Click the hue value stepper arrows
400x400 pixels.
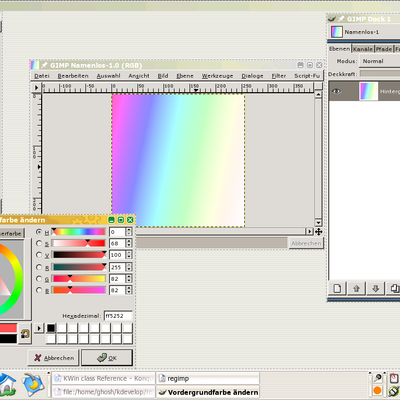(129, 232)
